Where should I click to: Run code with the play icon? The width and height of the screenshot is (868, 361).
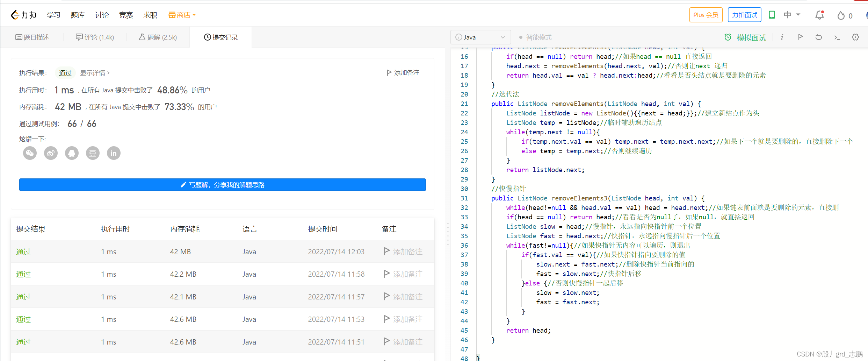tap(801, 37)
